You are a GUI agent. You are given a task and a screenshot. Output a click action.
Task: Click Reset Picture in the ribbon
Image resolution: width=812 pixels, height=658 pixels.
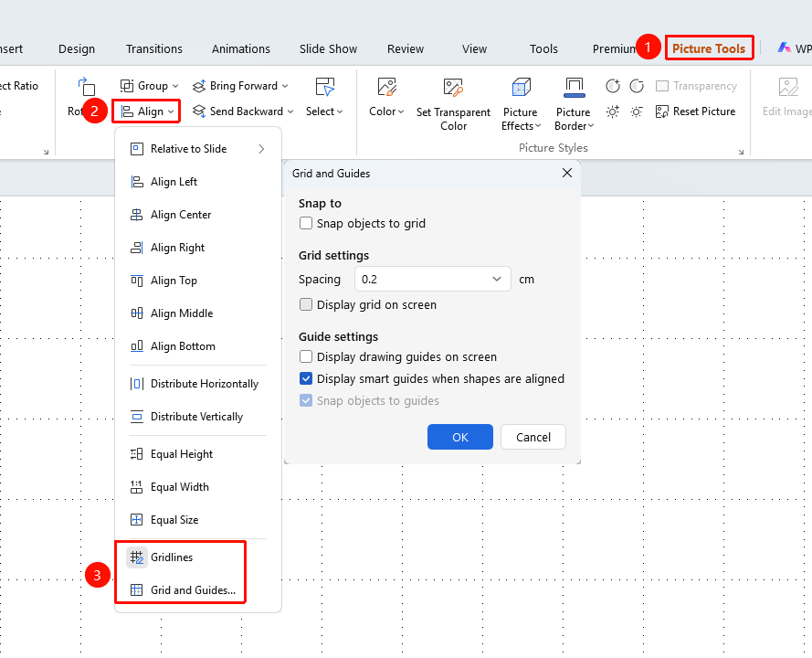click(x=695, y=111)
